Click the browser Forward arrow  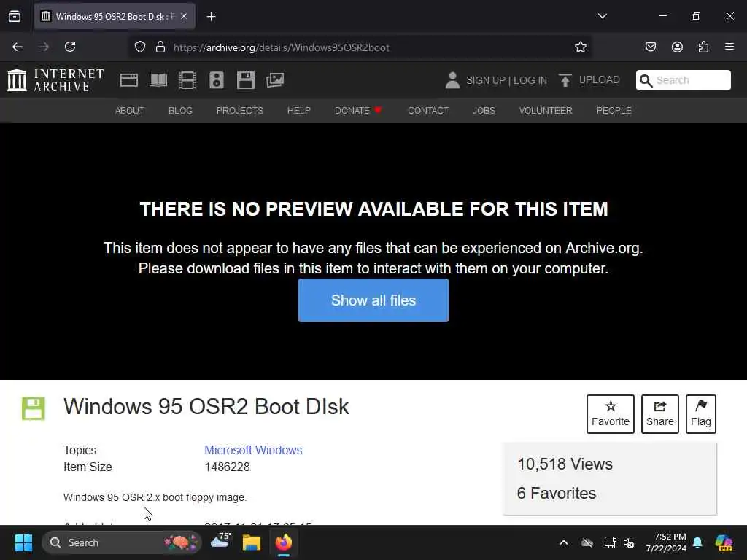pos(44,47)
